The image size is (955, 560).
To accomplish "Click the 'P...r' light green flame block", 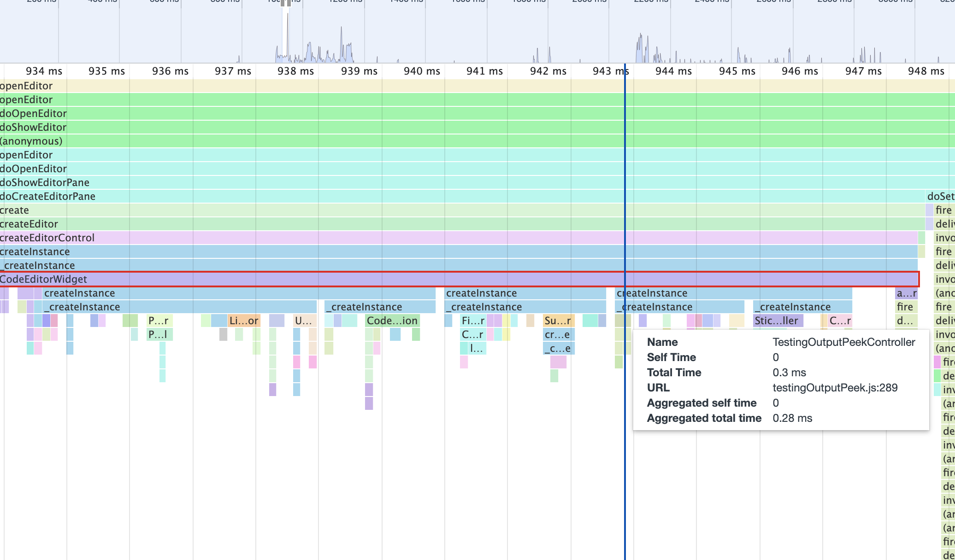I will (159, 321).
